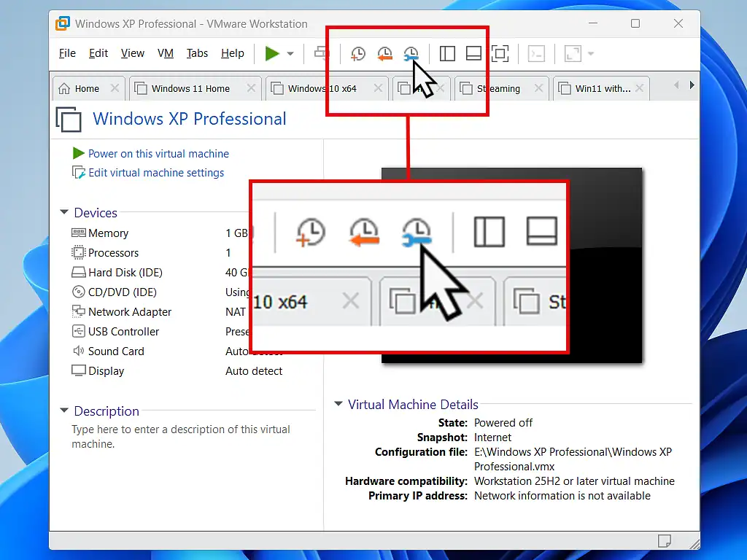Open the VM menu
Image resolution: width=747 pixels, height=560 pixels.
tap(166, 53)
